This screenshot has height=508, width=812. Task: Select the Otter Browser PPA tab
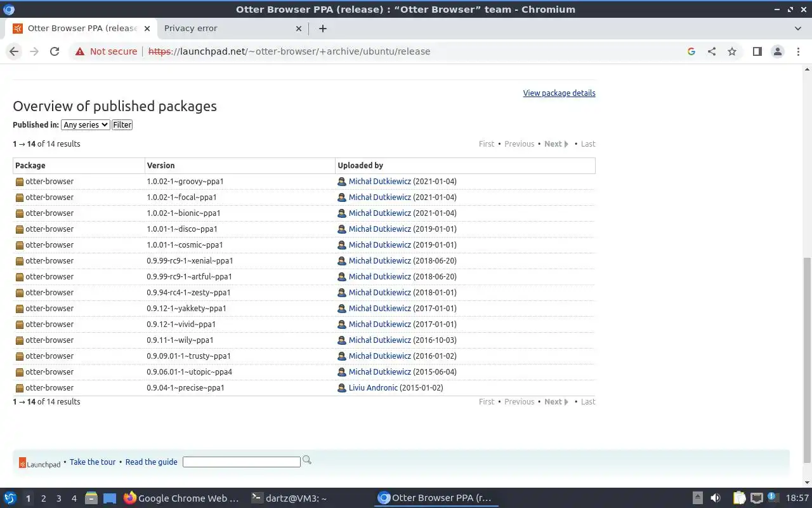pyautogui.click(x=81, y=28)
